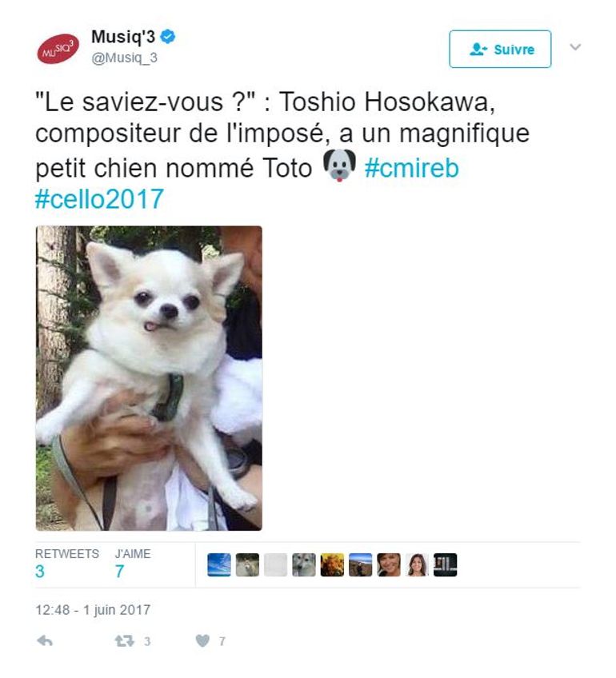Viewport: 616px width, 678px height.
Task: Click the dog face emoji
Action: [x=339, y=166]
